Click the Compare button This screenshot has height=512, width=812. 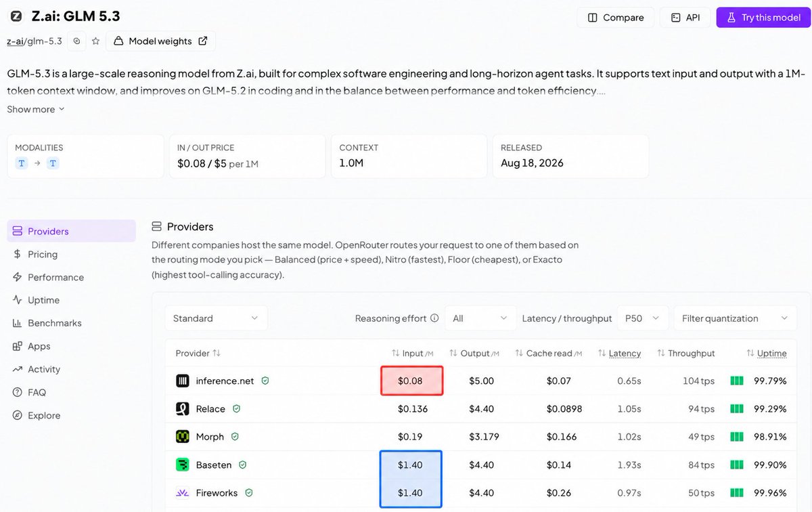point(615,18)
